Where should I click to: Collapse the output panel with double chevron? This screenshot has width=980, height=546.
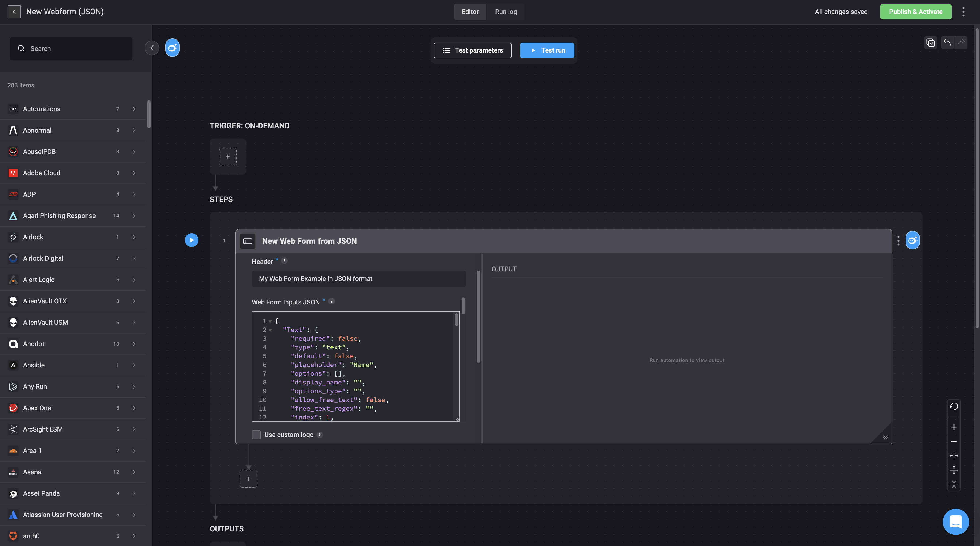885,438
